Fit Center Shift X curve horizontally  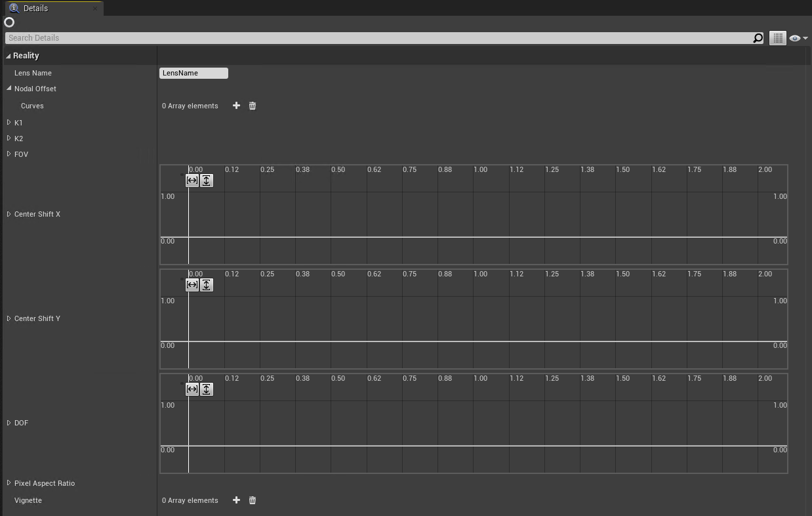(x=192, y=181)
